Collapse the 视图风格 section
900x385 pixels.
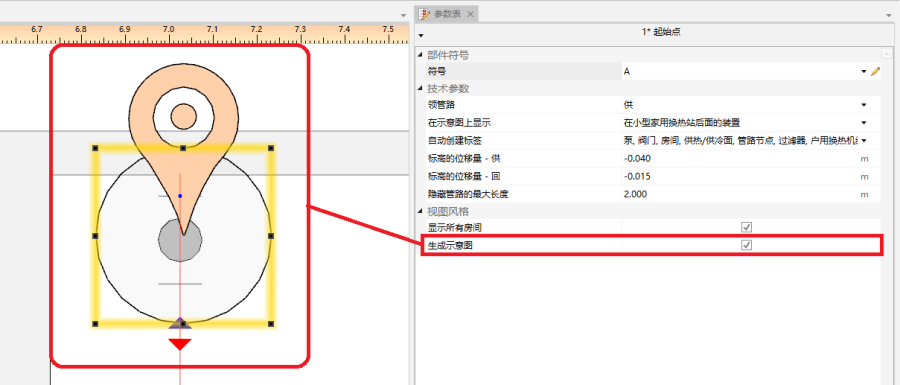(x=420, y=211)
